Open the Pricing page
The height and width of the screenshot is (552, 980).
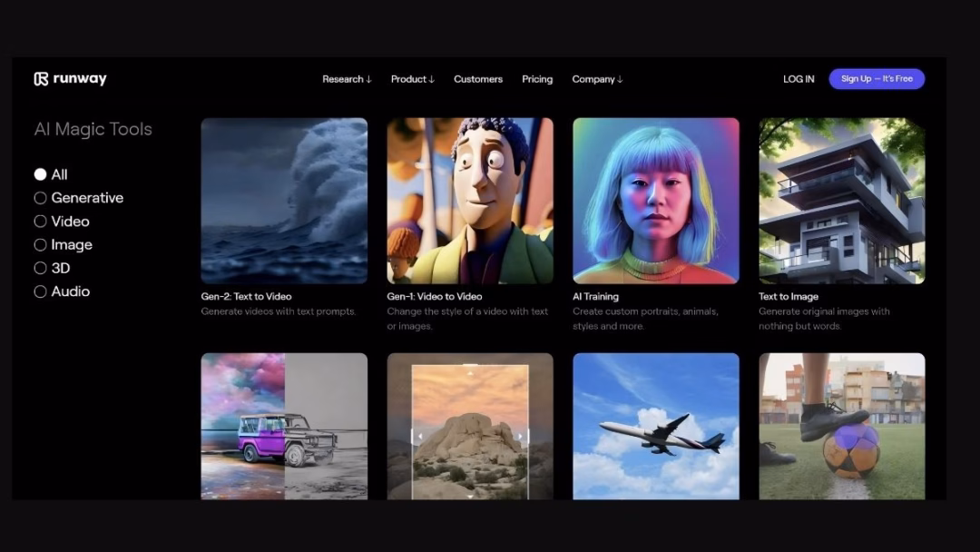click(537, 79)
